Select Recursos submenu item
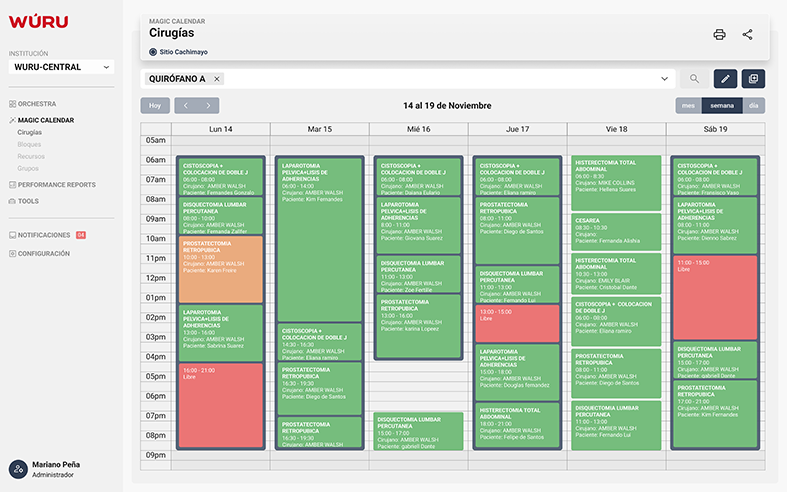Screen dimensions: 787x492 click(x=31, y=156)
